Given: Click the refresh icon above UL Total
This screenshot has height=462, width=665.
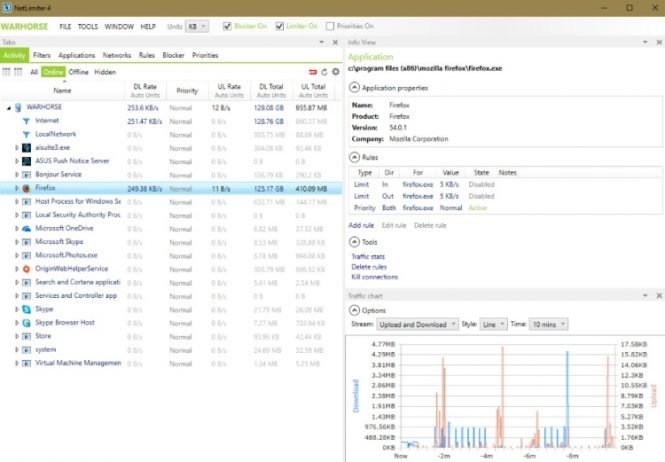Looking at the screenshot, I should (x=324, y=72).
